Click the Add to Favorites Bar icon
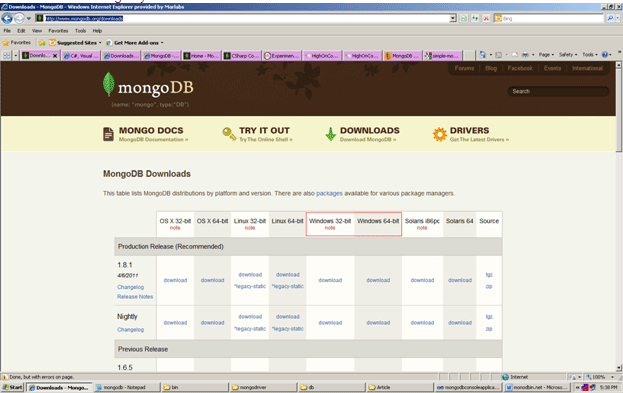Screen dimensions: 623x393 point(42,43)
